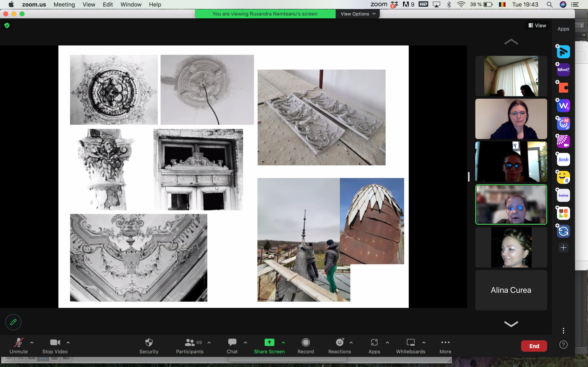Click Participants to view the attendee list

189,346
